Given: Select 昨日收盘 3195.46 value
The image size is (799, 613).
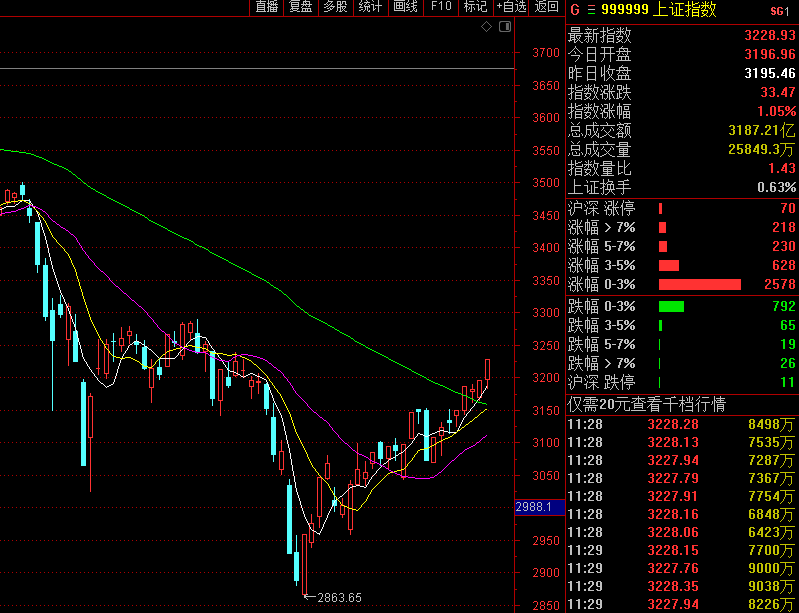Looking at the screenshot, I should pyautogui.click(x=769, y=73).
